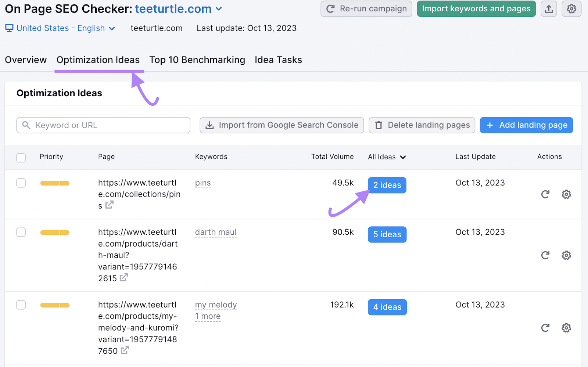Refresh the my-melody-and-kuromi page row
The height and width of the screenshot is (367, 588).
[x=545, y=328]
